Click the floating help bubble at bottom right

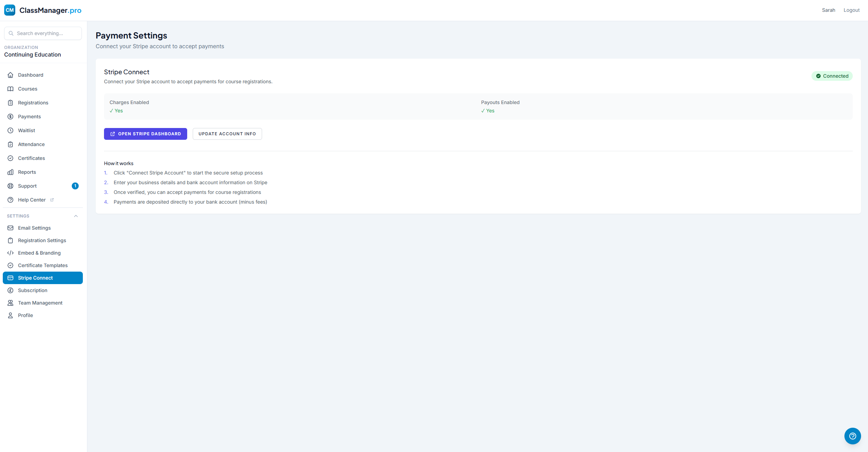[x=852, y=436]
